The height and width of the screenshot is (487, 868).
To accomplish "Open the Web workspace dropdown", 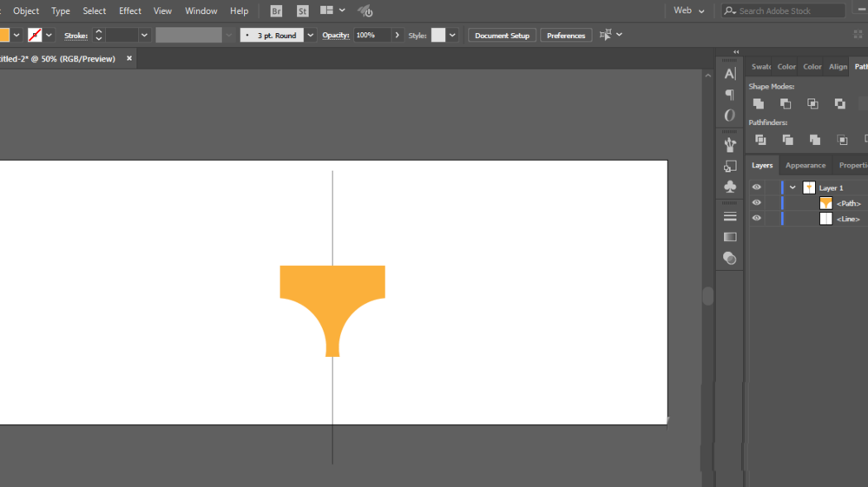I will (688, 10).
